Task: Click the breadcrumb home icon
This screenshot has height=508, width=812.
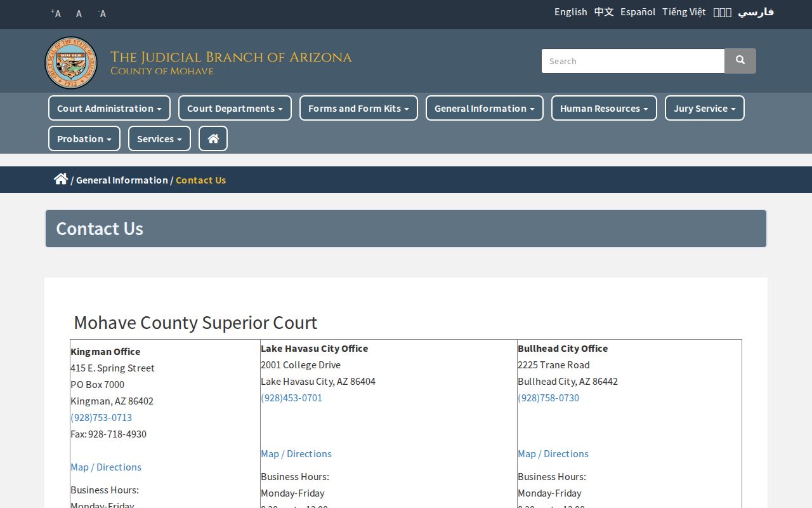Action: 61,179
